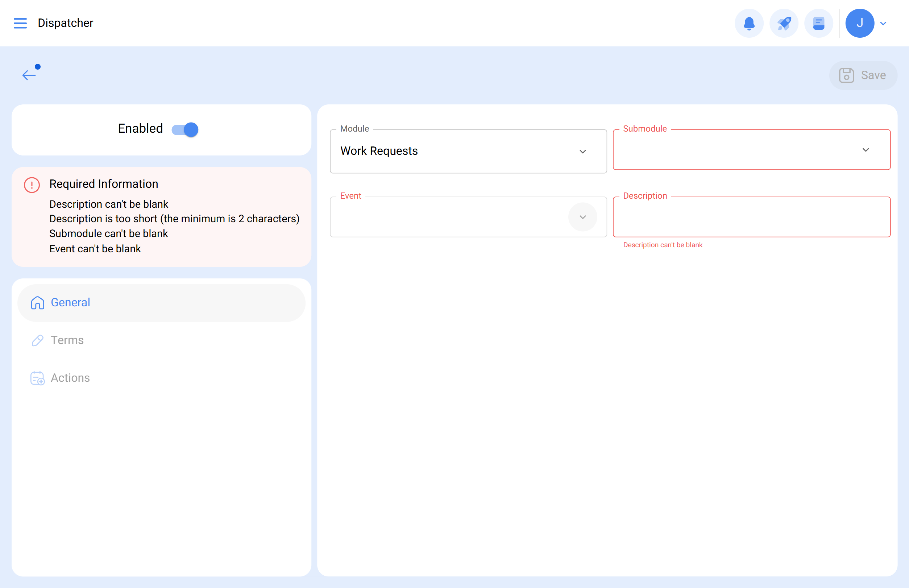Switch to the Terms section
The height and width of the screenshot is (588, 909).
pyautogui.click(x=67, y=340)
